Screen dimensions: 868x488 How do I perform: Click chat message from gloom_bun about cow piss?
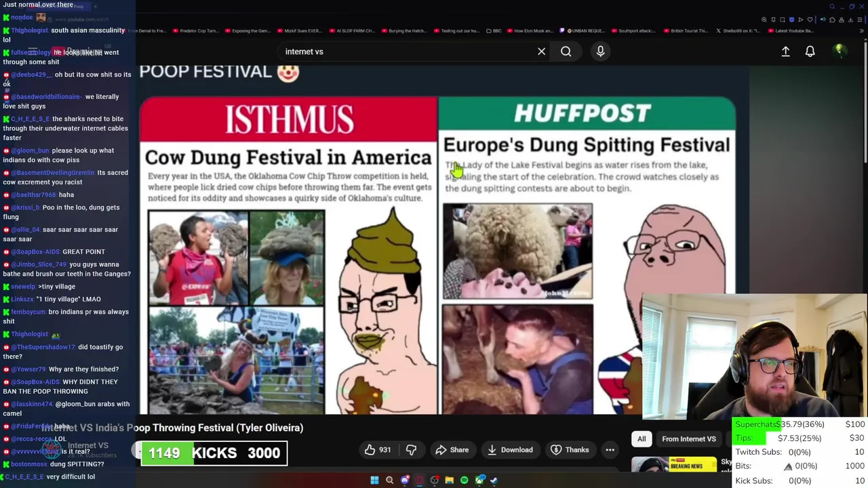(66, 155)
